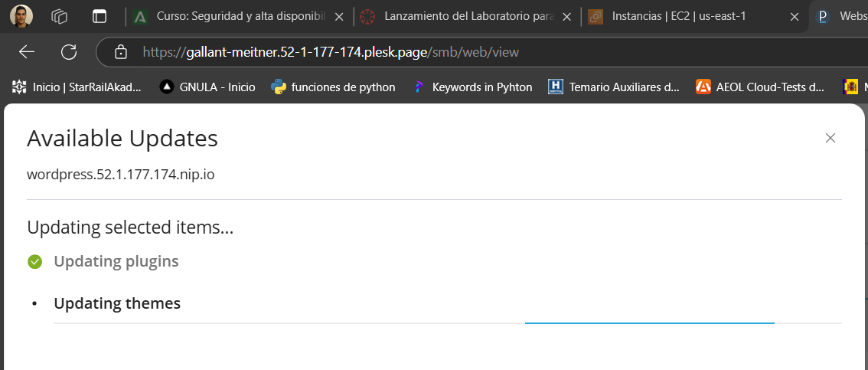
Task: Open the Edge Workspaces icon
Action: tap(60, 16)
